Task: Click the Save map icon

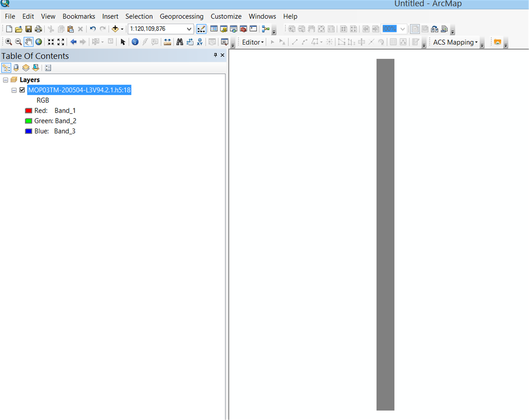Action: (29, 29)
